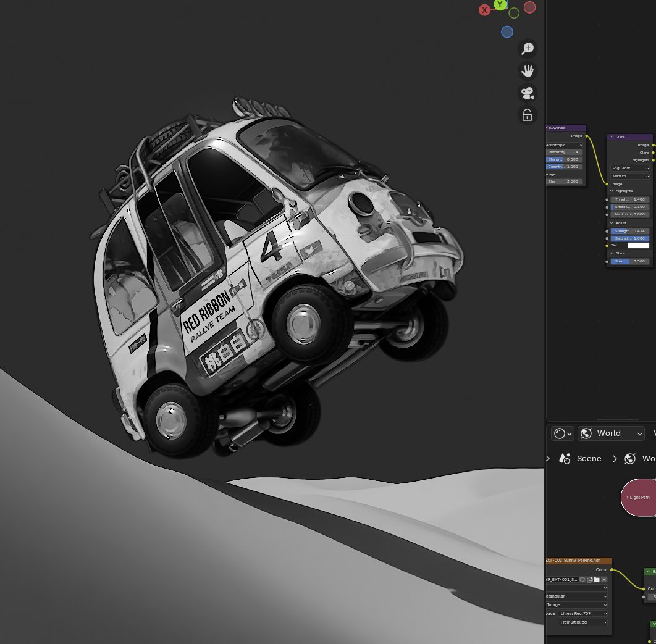Click the HDR image name field
The width and height of the screenshot is (656, 644).
pyautogui.click(x=562, y=580)
